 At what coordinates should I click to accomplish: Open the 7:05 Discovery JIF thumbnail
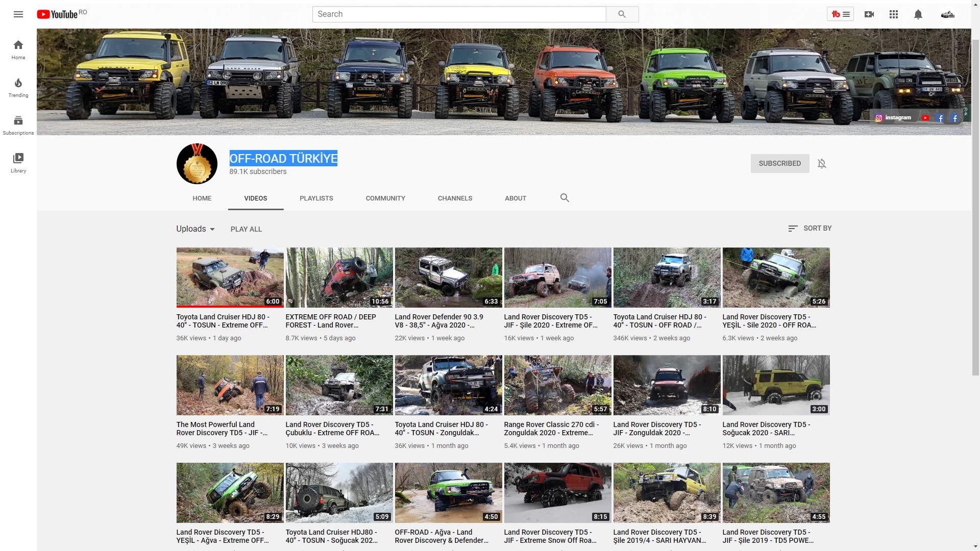click(558, 278)
